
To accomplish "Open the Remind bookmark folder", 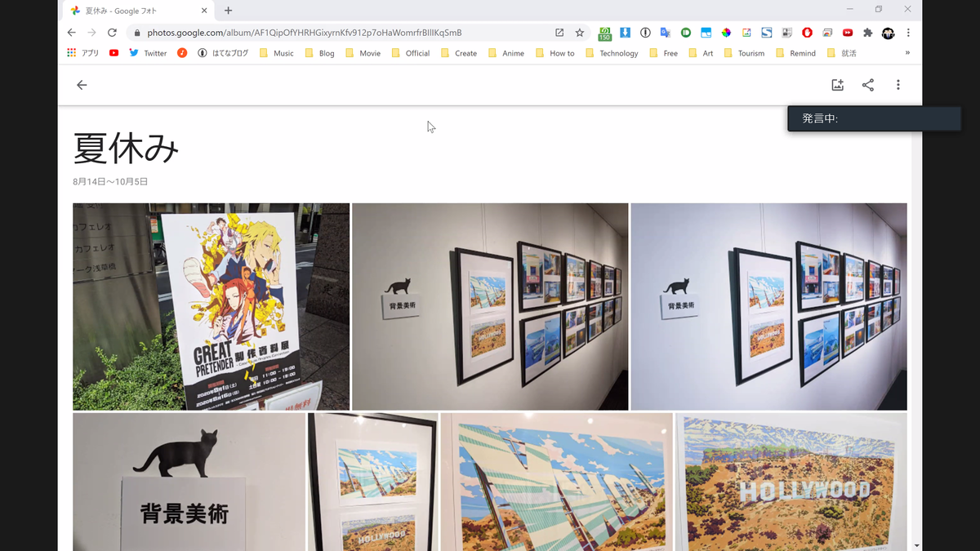I will [x=795, y=53].
